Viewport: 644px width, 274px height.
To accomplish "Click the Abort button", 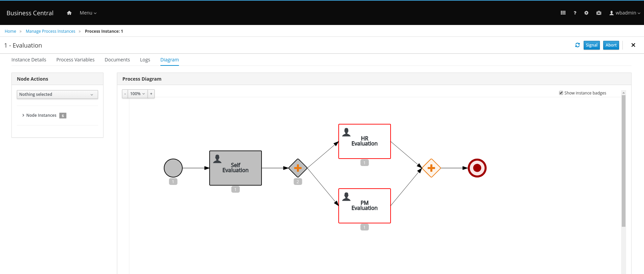I will click(x=611, y=45).
